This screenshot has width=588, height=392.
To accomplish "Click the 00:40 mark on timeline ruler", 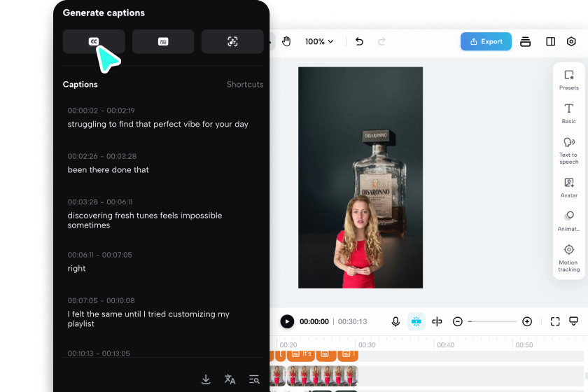I will (x=445, y=344).
